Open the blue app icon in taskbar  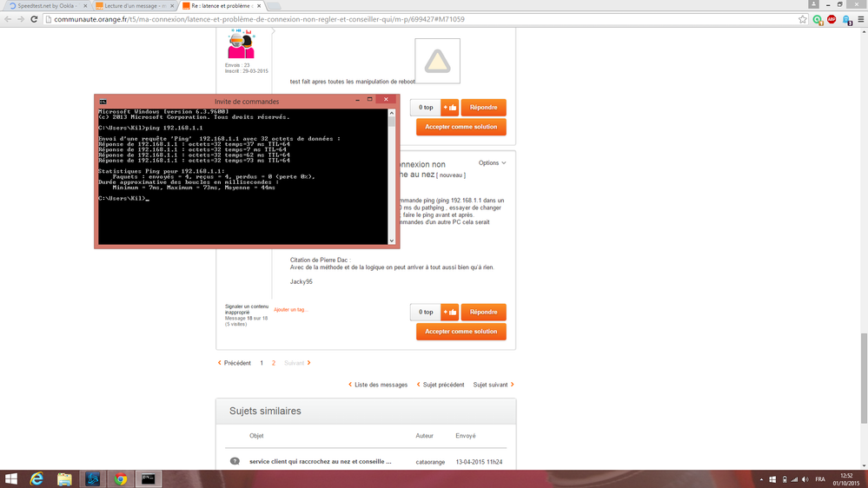(92, 479)
